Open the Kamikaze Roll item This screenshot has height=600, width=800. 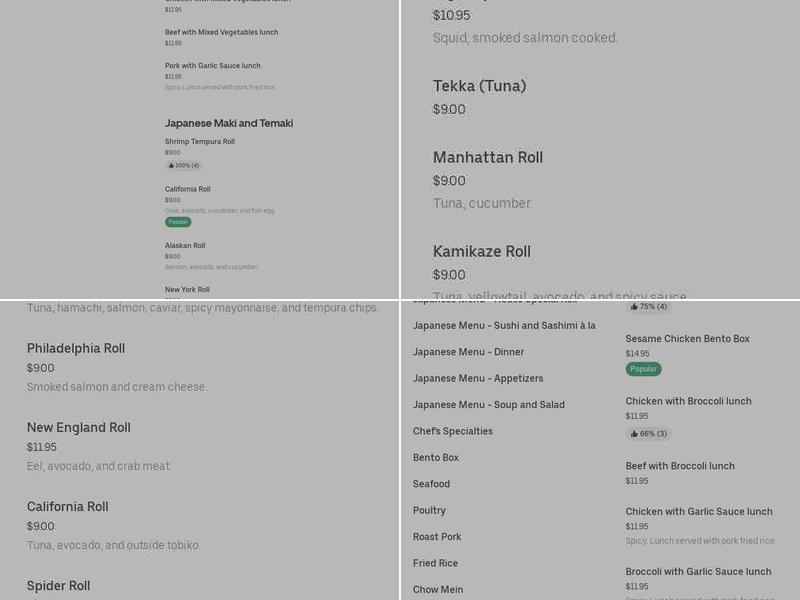(482, 252)
